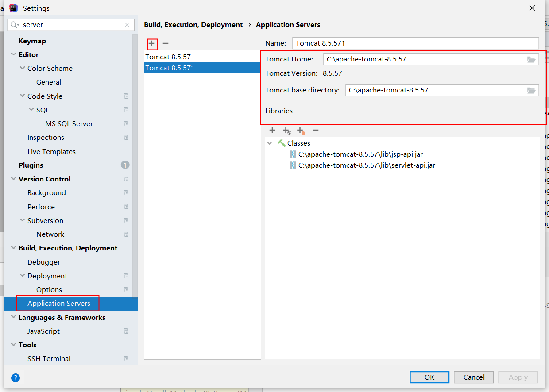Browse for Tomcat Home folder
Viewport: 549px width, 392px height.
[531, 59]
